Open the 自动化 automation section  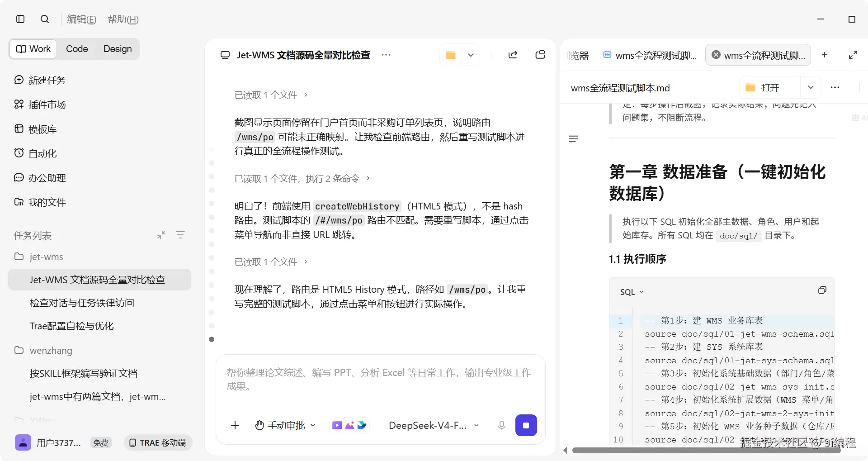(x=35, y=153)
